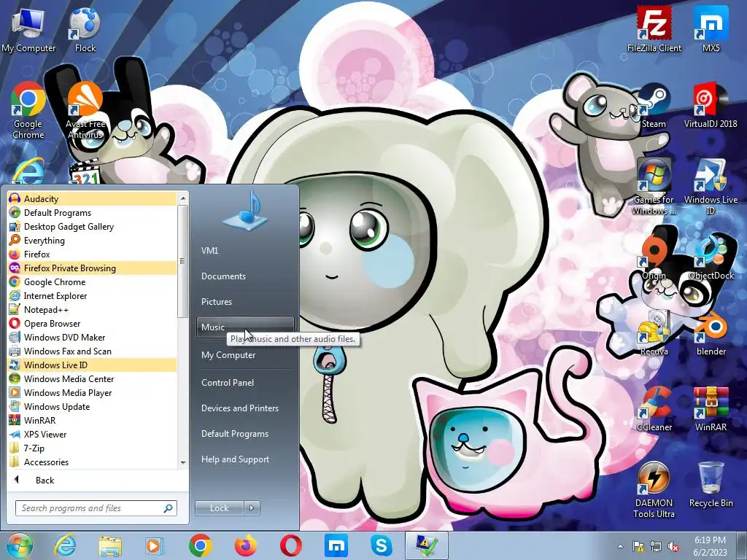Launch Notepad++ from the programs list

tap(92, 309)
